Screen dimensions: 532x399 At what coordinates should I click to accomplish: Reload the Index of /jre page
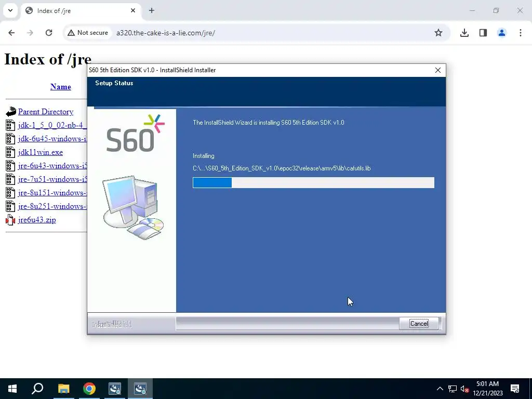tap(49, 33)
